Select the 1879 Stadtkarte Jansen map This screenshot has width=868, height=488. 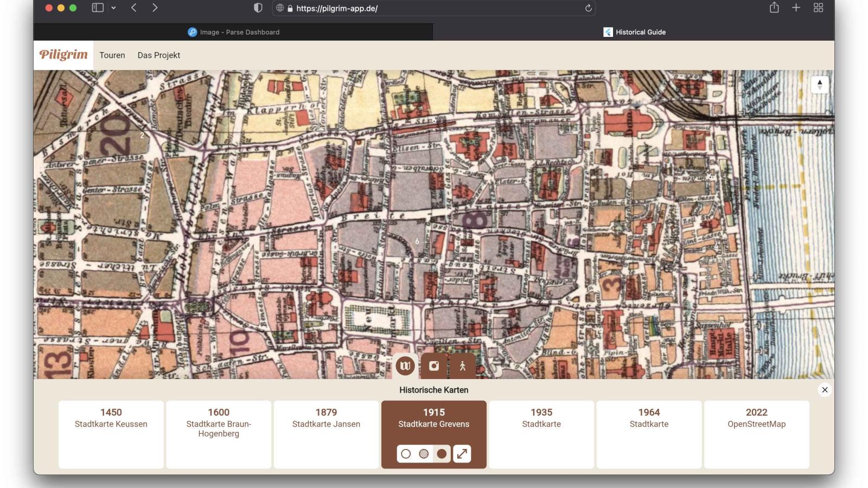click(326, 434)
